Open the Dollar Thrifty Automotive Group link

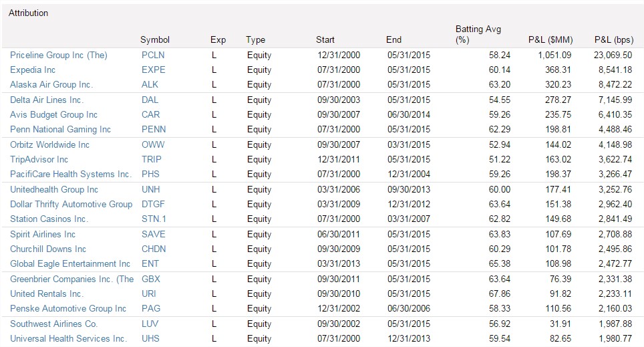coord(71,204)
